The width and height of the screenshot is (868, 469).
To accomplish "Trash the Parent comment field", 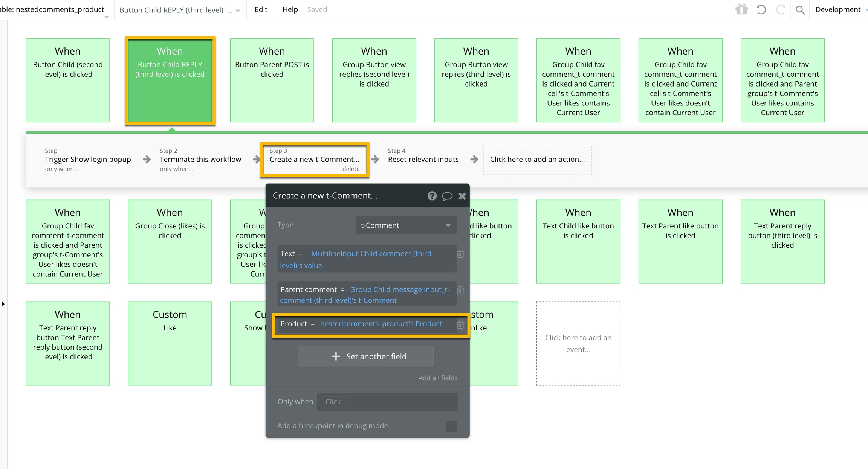I will click(460, 291).
